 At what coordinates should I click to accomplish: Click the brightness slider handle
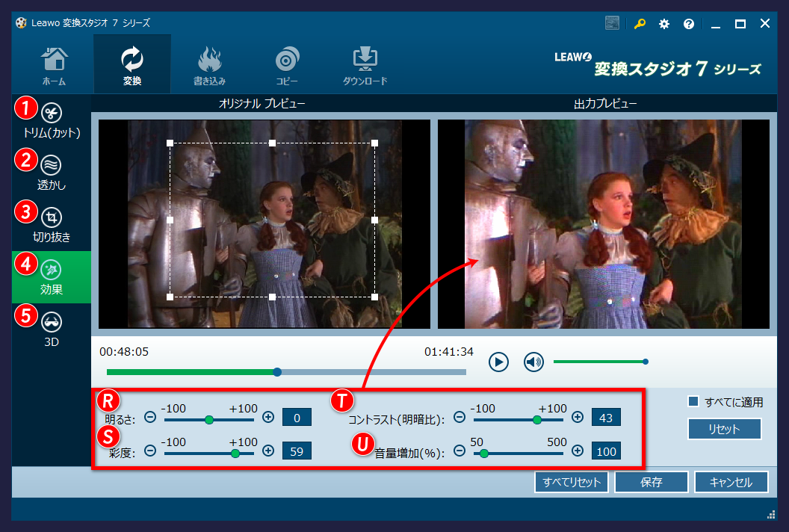tap(209, 420)
